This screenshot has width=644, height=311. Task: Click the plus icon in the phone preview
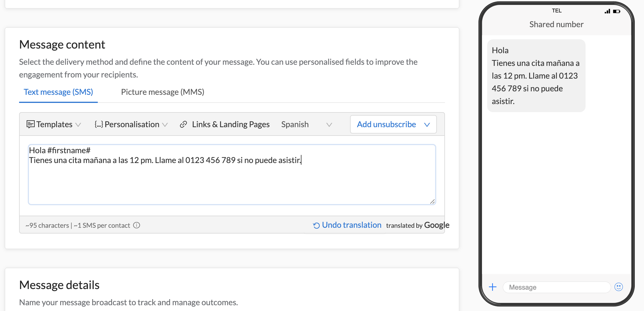492,287
